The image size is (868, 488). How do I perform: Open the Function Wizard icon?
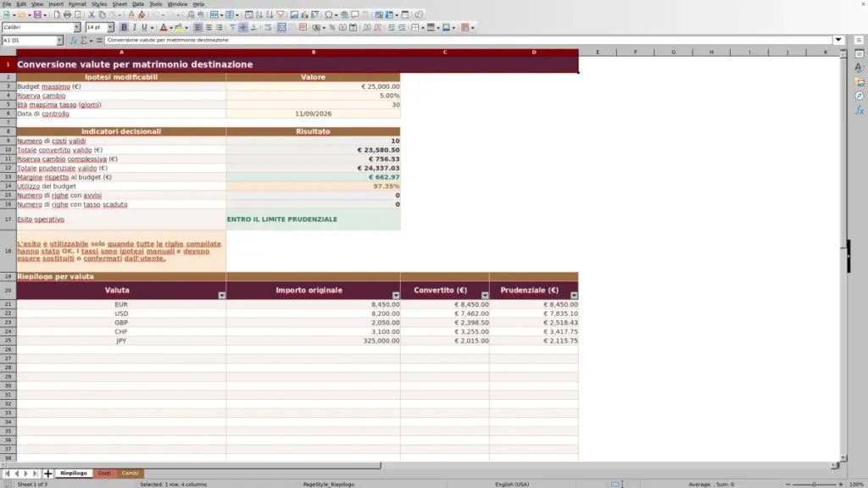click(x=74, y=41)
